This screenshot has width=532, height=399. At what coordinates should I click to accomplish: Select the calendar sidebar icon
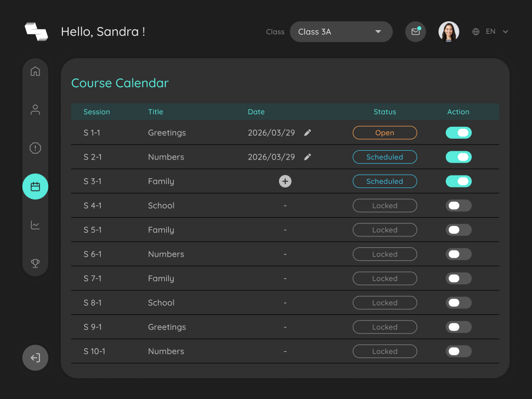(x=35, y=187)
